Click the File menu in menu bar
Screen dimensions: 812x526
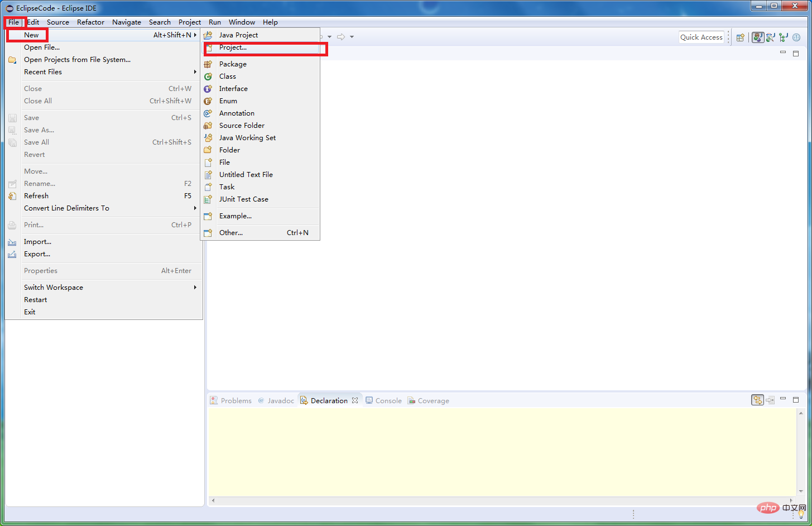coord(13,22)
